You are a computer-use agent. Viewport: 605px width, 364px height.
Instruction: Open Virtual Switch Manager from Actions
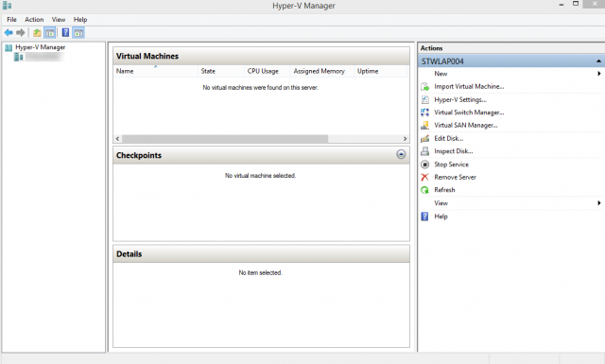click(x=469, y=113)
